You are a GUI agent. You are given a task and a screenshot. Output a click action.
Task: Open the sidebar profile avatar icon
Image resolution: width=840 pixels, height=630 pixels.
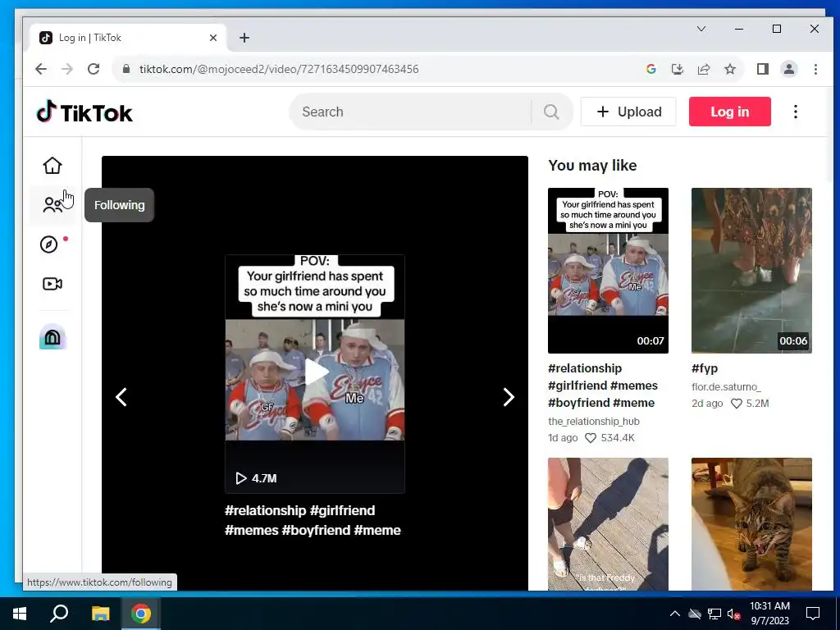[52, 336]
